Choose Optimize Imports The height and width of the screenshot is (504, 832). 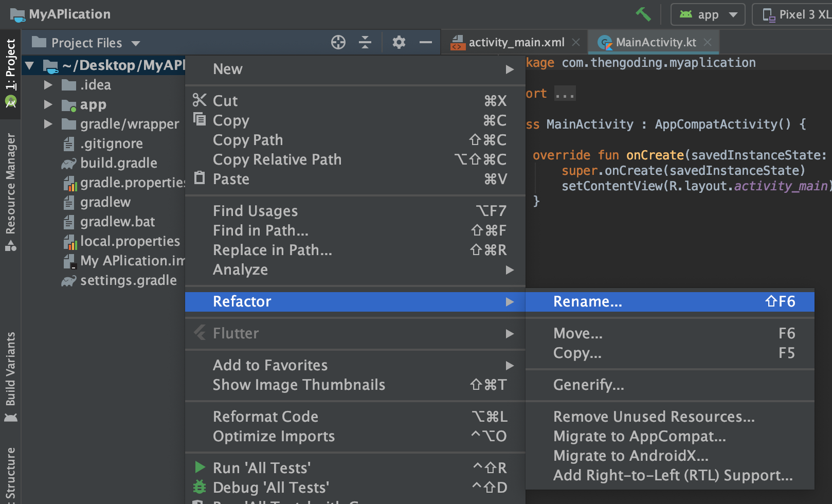pos(355,436)
